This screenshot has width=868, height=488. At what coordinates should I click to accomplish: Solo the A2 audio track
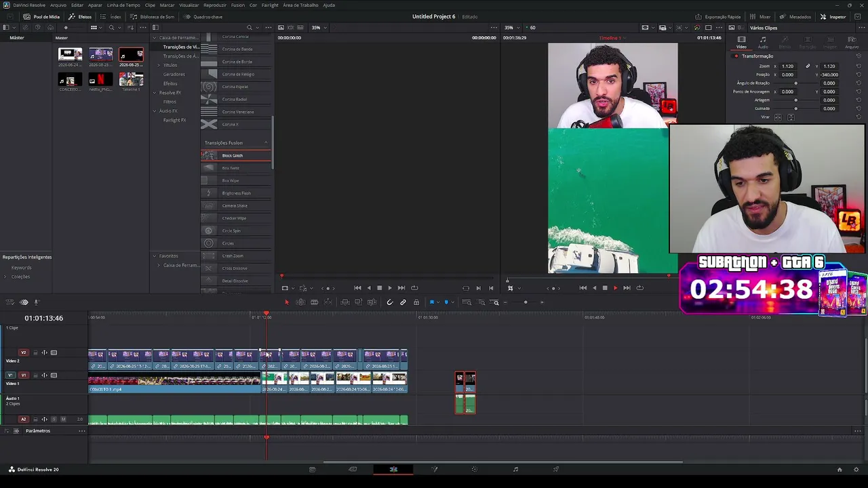tap(54, 419)
